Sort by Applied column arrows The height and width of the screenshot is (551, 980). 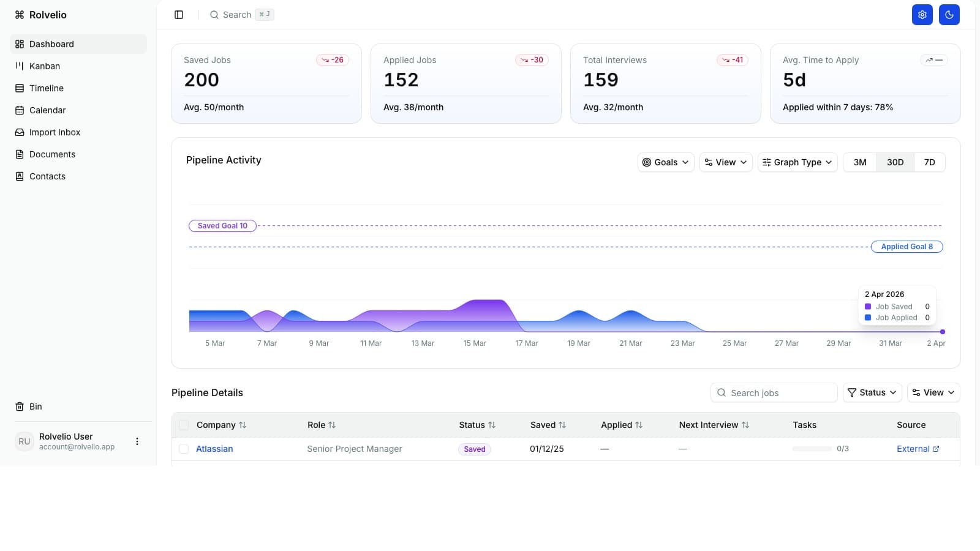pyautogui.click(x=639, y=425)
